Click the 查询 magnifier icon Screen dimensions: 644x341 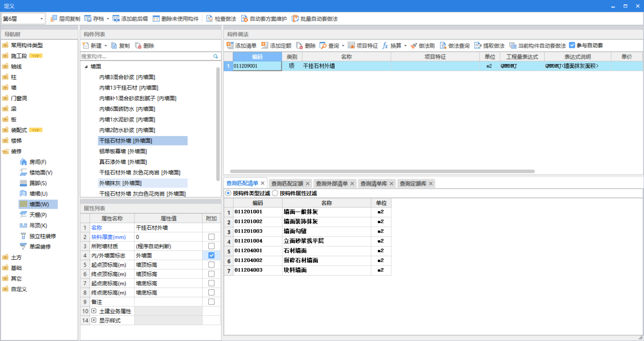click(323, 46)
